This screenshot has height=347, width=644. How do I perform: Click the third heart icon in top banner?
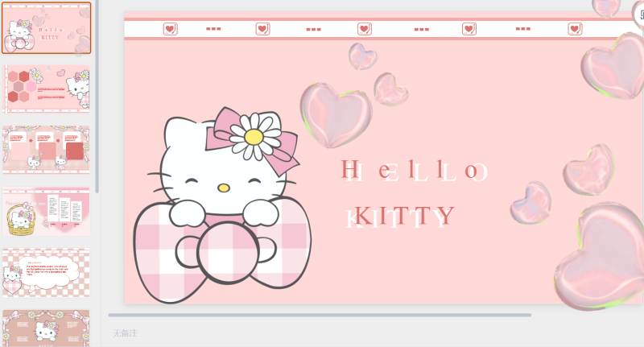point(365,29)
